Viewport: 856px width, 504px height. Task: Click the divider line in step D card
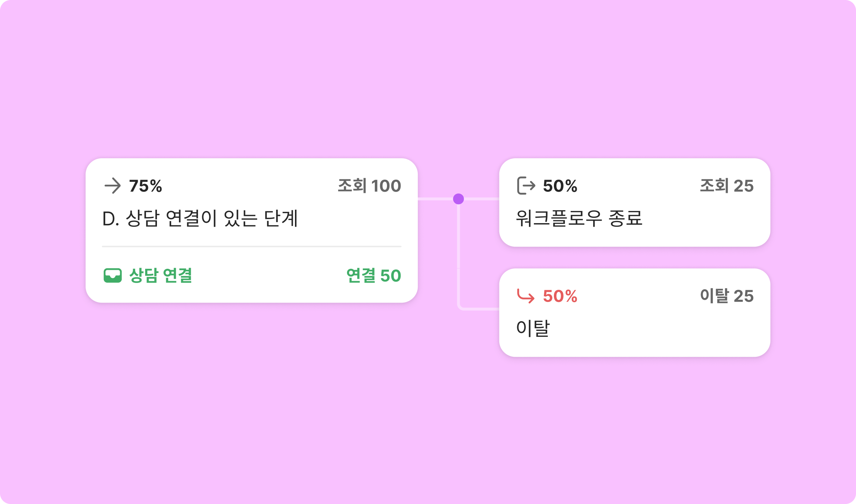[251, 246]
